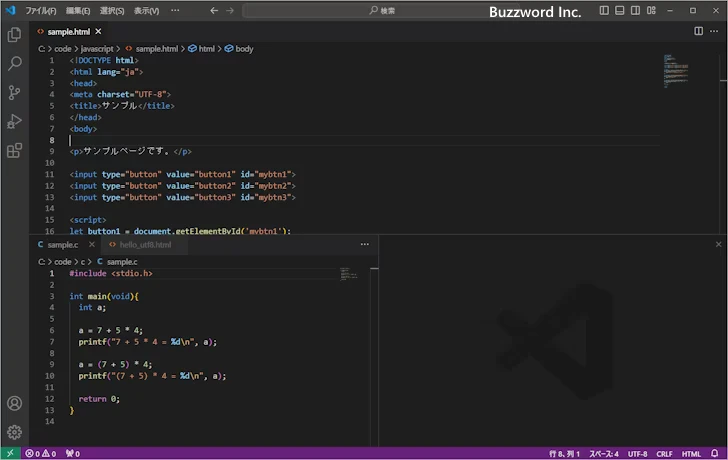Split the sample.html editor to the right
Screen dimensions: 728x460
tap(699, 31)
